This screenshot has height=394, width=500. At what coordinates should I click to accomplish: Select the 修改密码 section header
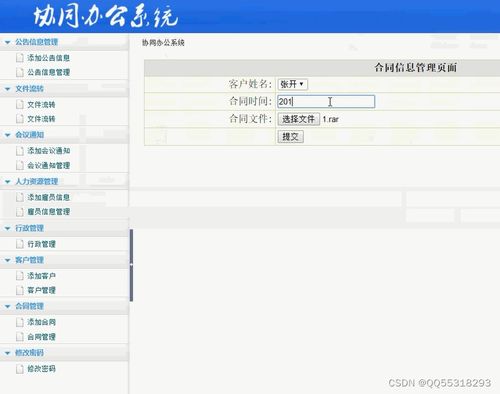click(30, 353)
